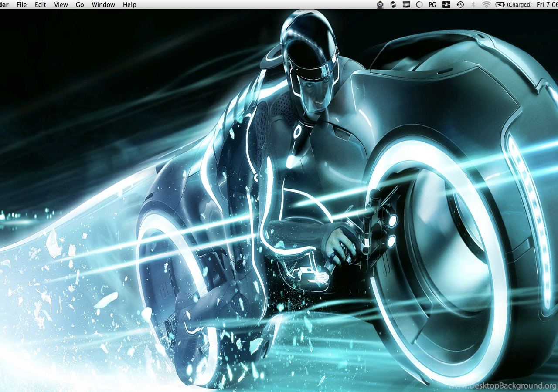Viewport: 558px width, 392px height.
Task: Open the Help menu
Action: pos(129,5)
